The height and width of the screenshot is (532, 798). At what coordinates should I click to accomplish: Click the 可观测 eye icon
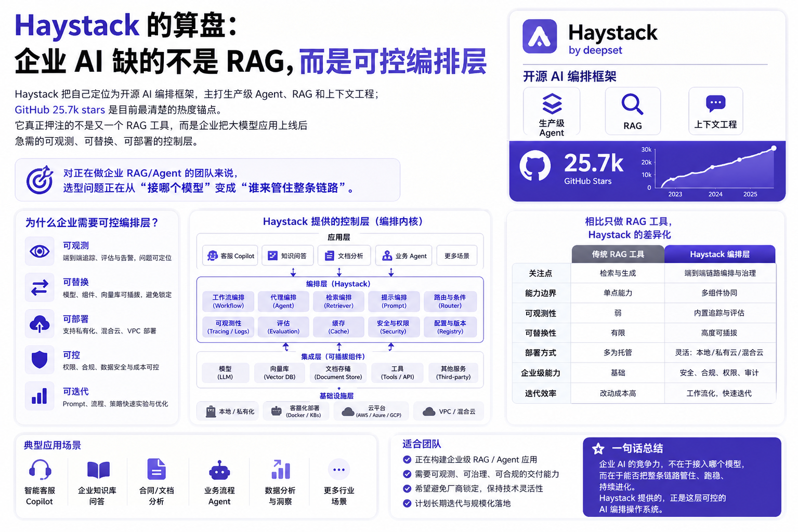click(x=40, y=251)
